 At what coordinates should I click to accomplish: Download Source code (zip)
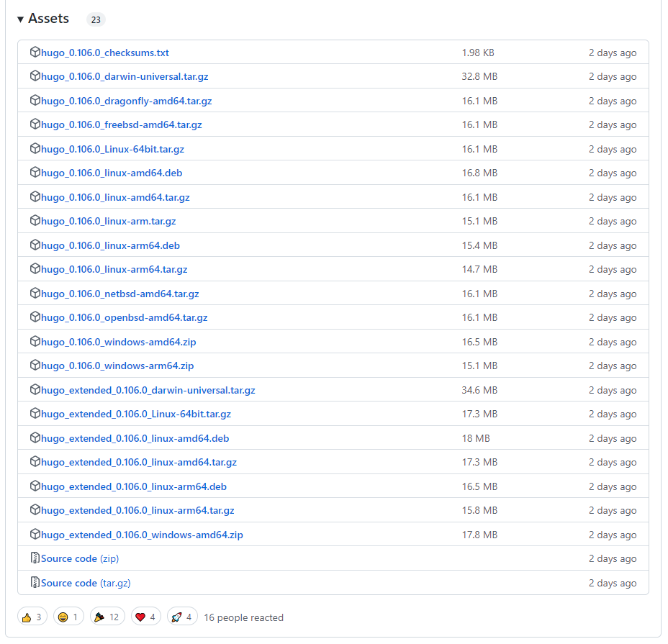coord(80,558)
